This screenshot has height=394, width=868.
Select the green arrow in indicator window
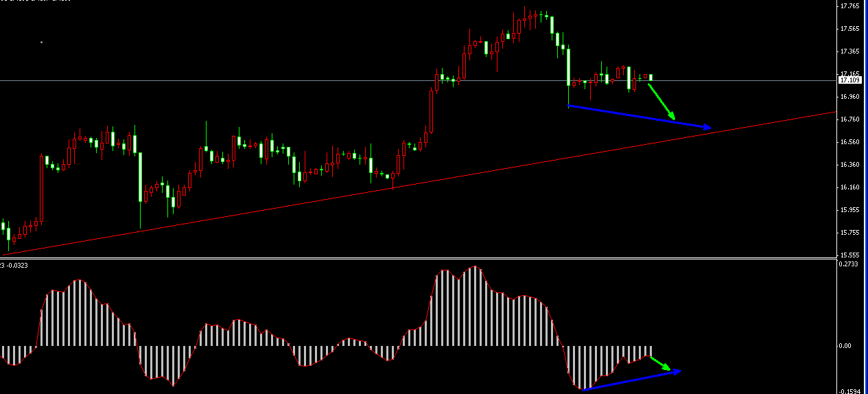tap(660, 363)
